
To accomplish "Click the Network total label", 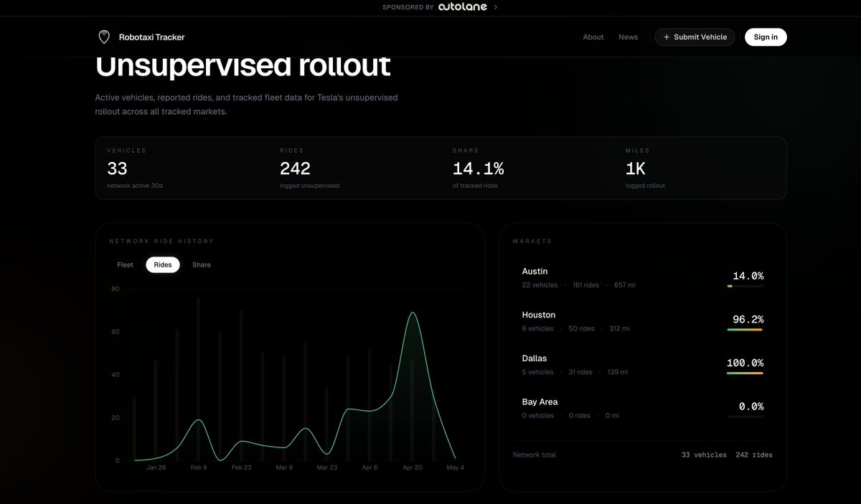I will [x=535, y=455].
